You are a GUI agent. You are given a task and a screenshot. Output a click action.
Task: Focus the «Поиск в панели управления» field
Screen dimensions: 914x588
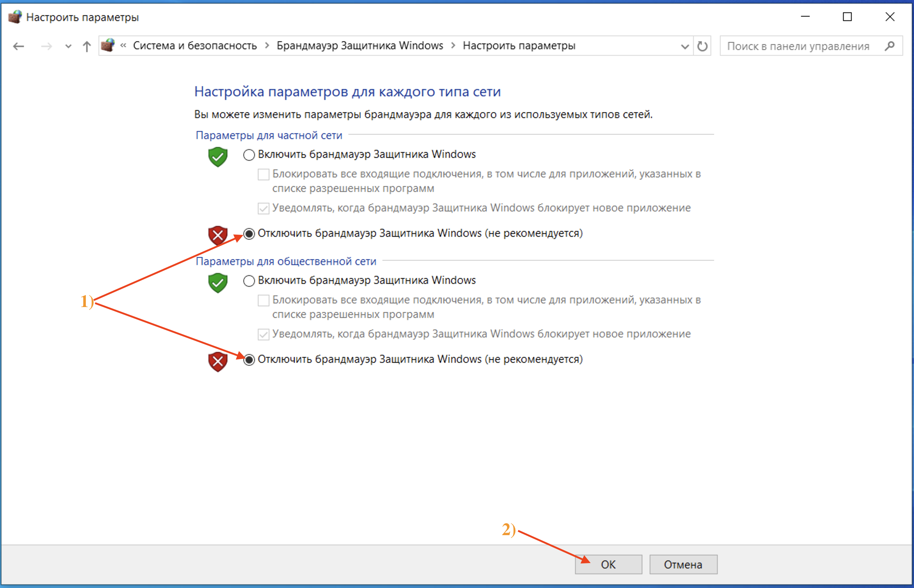tap(811, 46)
